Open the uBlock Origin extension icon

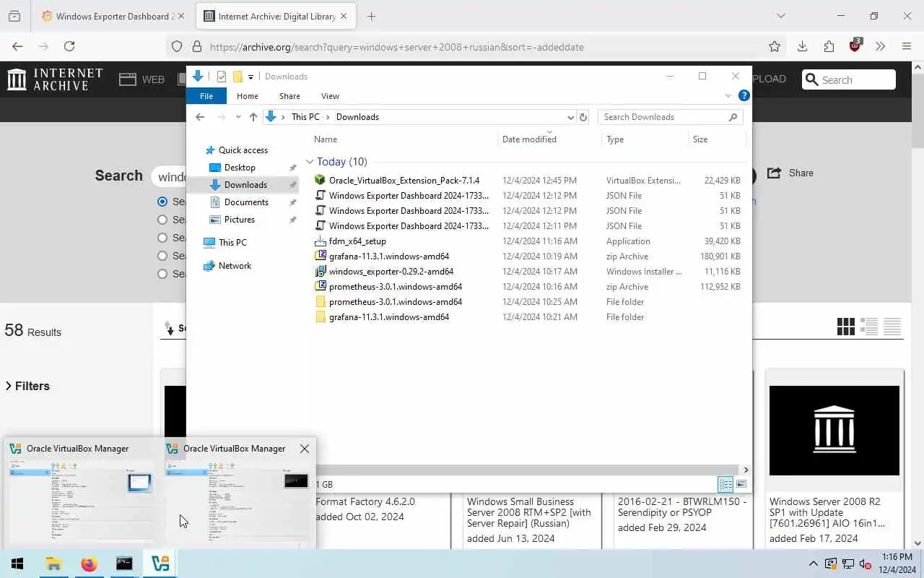(855, 46)
